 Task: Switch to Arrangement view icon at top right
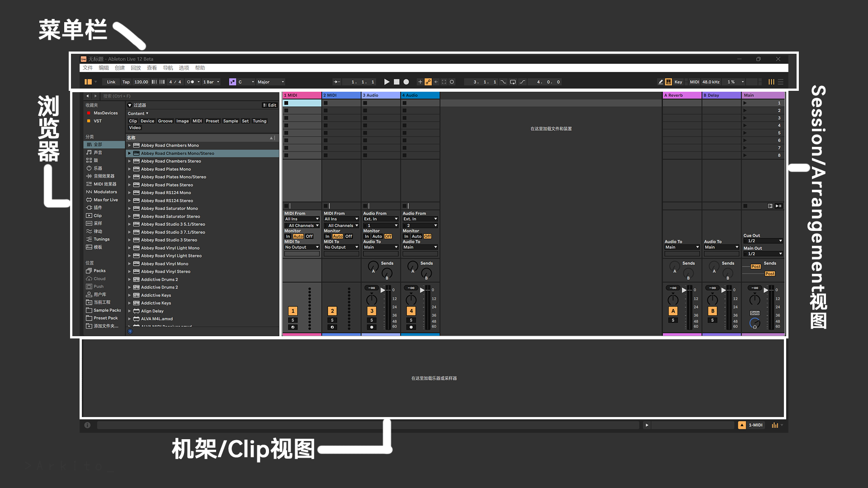point(780,82)
